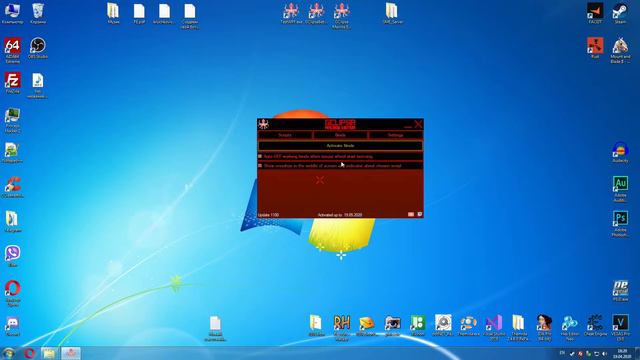Select the OBS Studio shortcut
640x360 pixels.
(x=38, y=48)
